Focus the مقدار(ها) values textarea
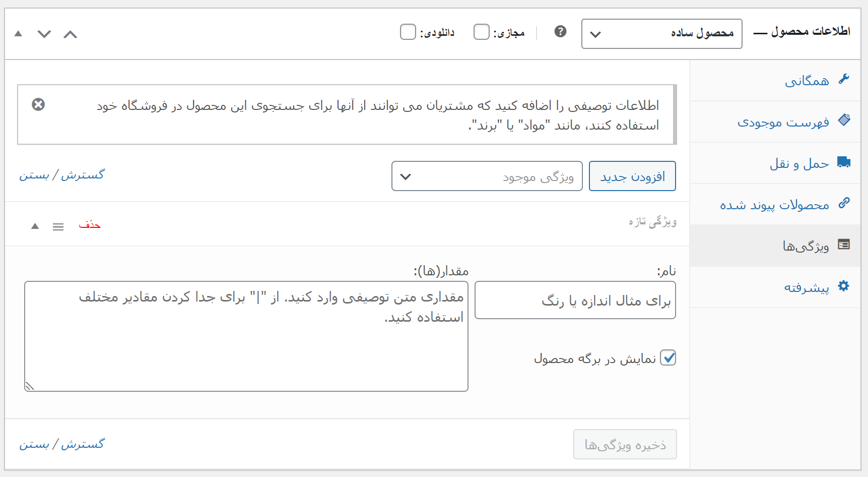This screenshot has width=868, height=477. click(x=246, y=336)
